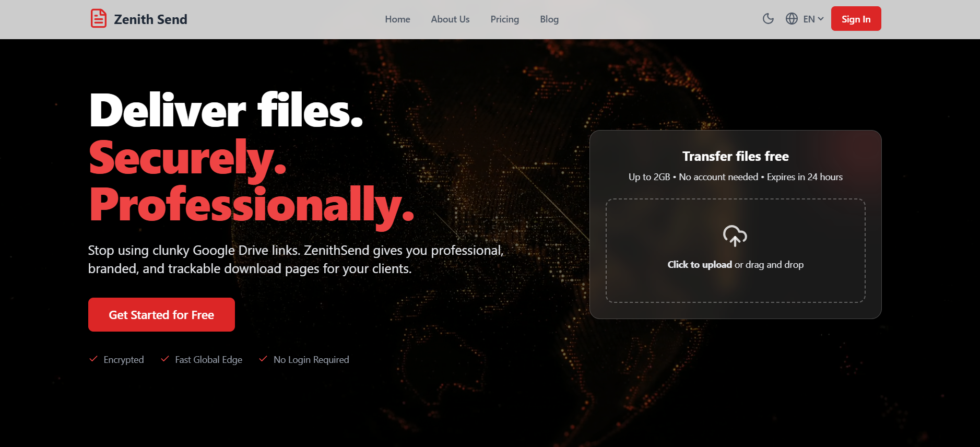
Task: Click the Sign In button
Action: [x=856, y=19]
